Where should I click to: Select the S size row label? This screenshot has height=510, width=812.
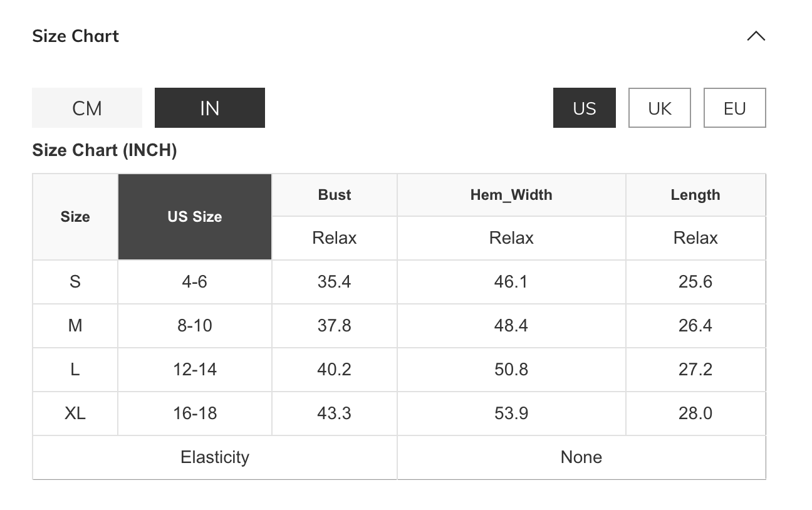75,282
